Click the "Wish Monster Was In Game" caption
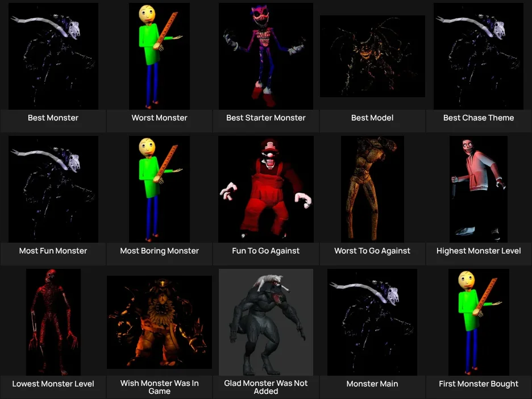The width and height of the screenshot is (532, 399). [160, 387]
